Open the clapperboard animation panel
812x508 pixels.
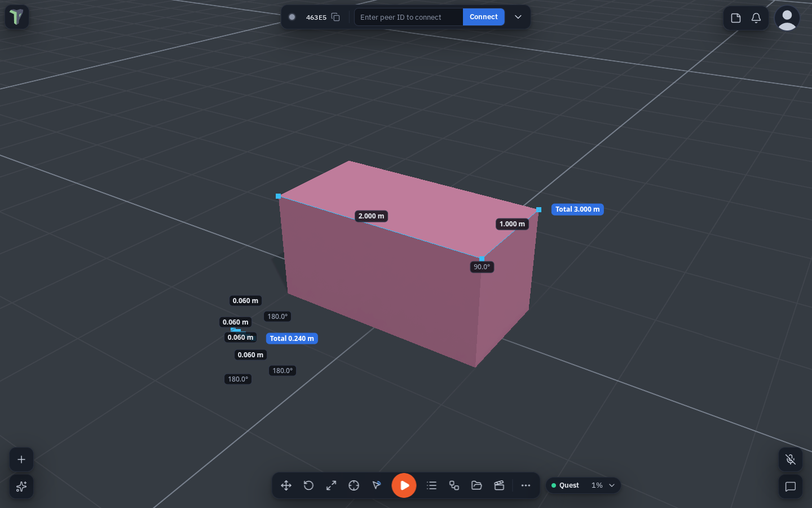pos(500,485)
